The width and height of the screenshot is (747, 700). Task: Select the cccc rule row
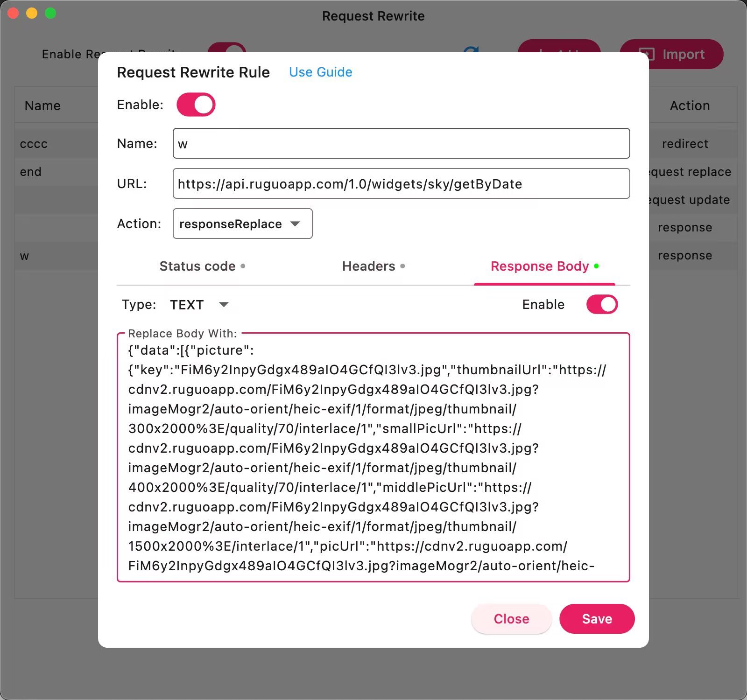click(x=56, y=144)
